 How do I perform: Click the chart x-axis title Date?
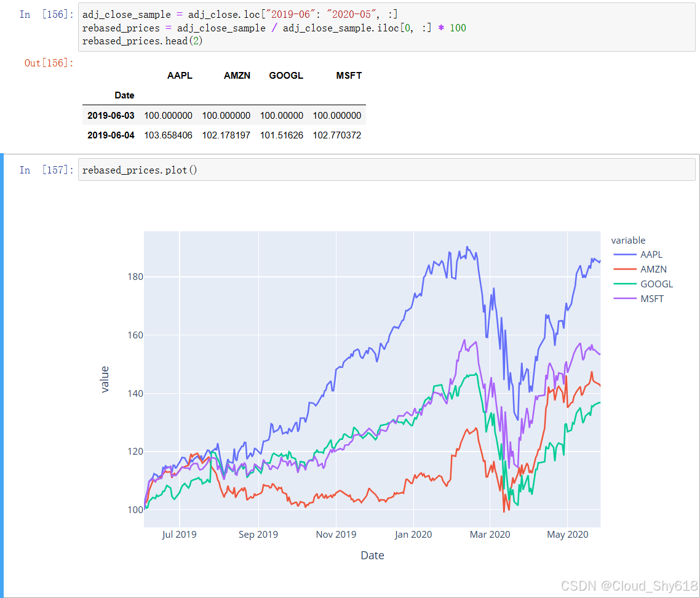point(372,555)
